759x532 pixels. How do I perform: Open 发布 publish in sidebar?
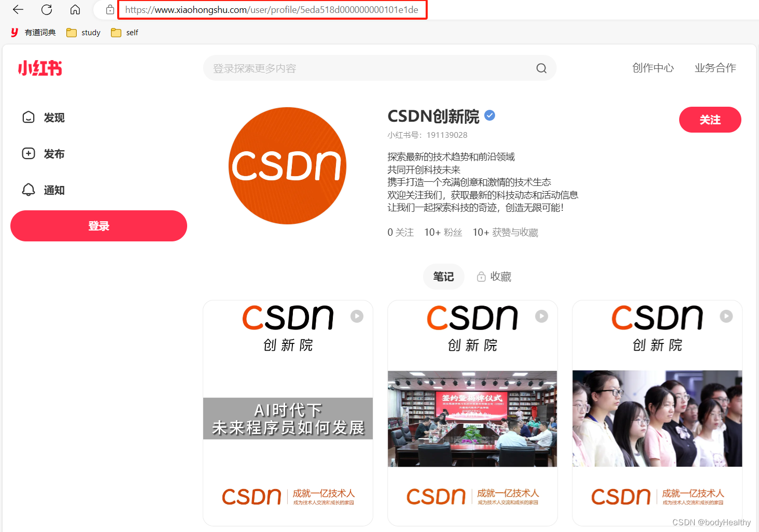(44, 154)
